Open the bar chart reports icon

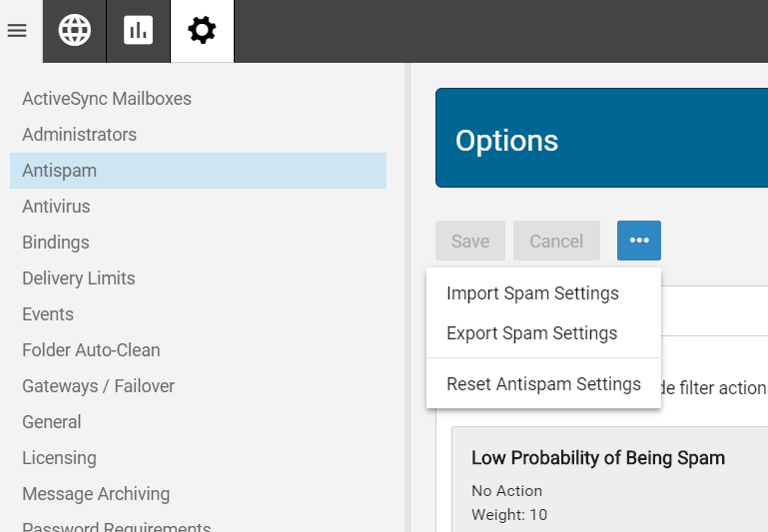[138, 31]
